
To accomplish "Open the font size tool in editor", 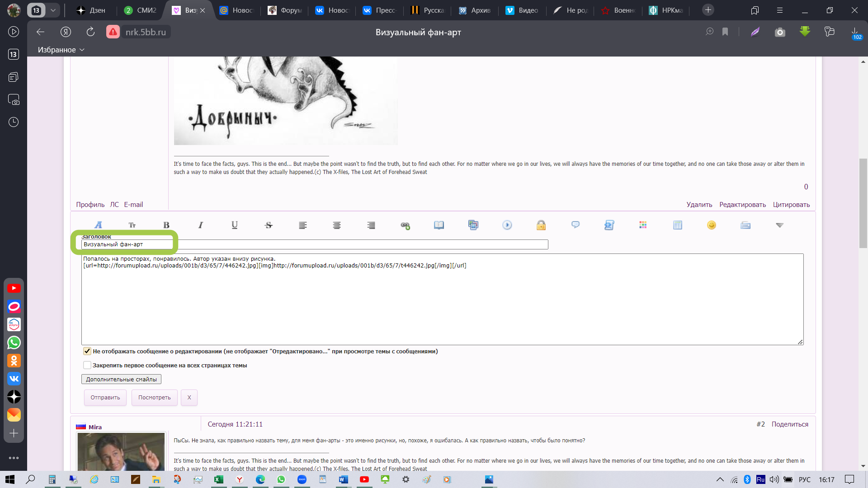I will (x=132, y=225).
